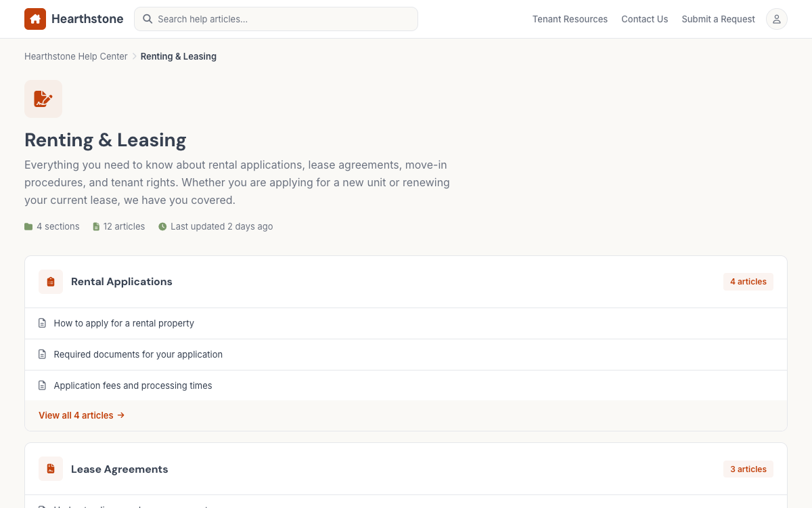Click the Lease Agreements section icon
This screenshot has width=812, height=508.
point(51,469)
